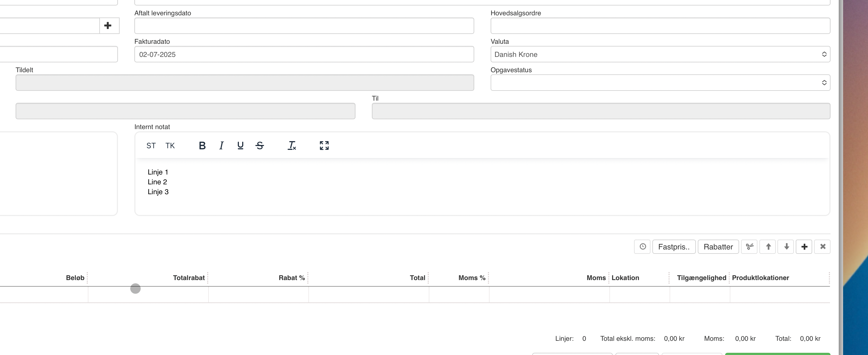Apply strikethrough to note text
Image resolution: width=868 pixels, height=355 pixels.
click(259, 146)
